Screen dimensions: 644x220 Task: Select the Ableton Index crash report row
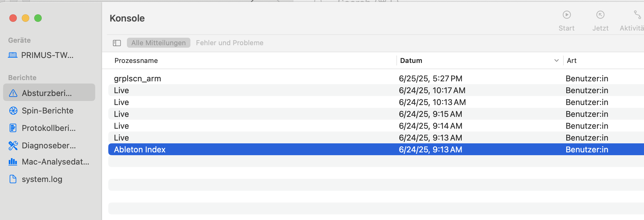140,150
